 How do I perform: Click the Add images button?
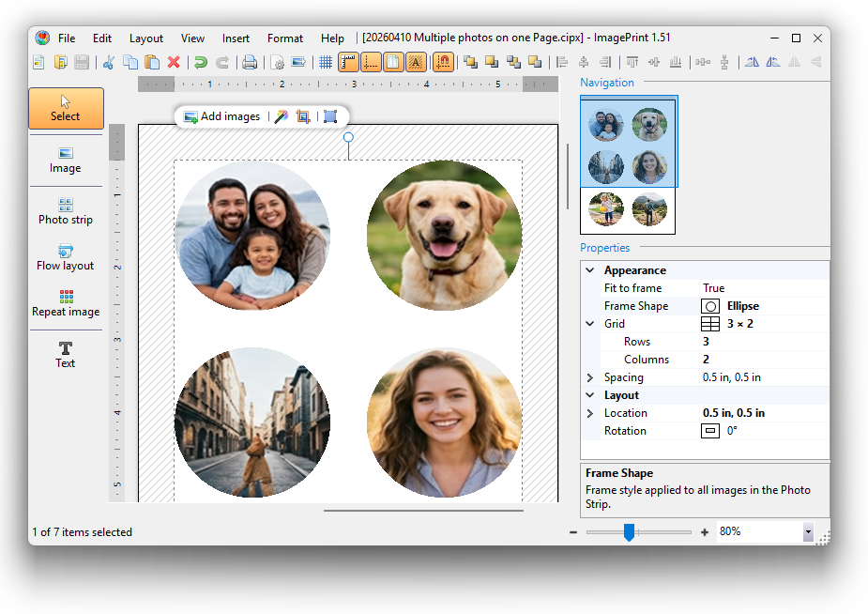221,116
